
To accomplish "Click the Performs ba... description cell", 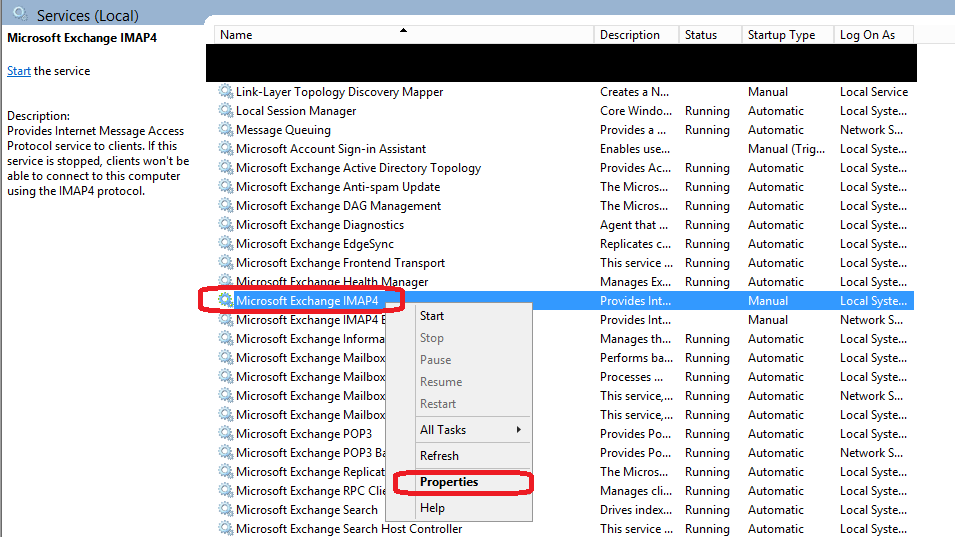I will point(636,357).
